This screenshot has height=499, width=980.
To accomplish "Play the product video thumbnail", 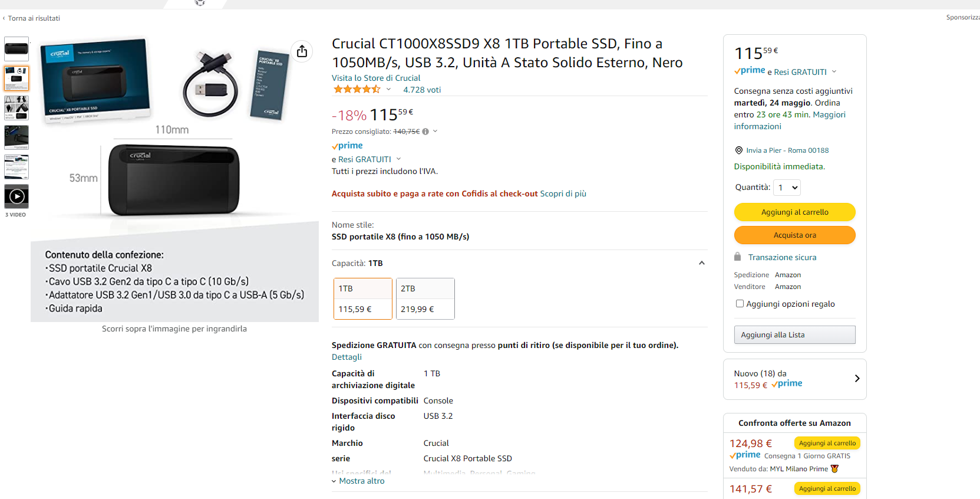I will [x=17, y=196].
